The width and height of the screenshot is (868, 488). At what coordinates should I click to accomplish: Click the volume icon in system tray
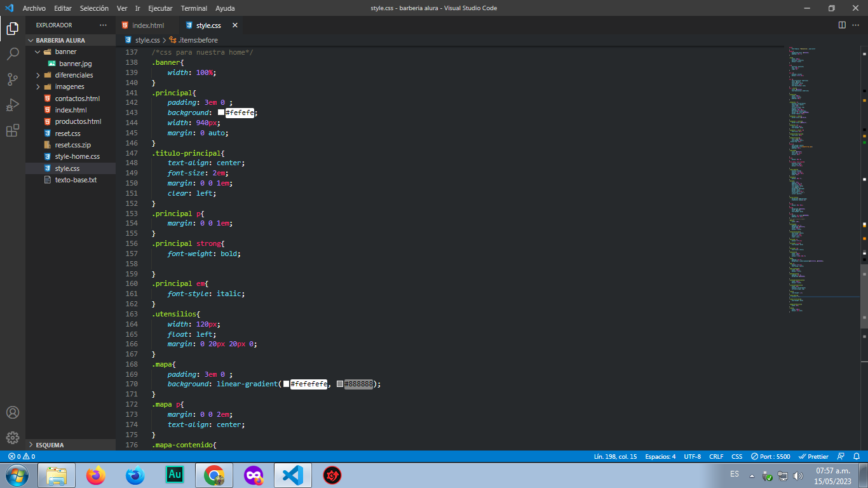click(798, 476)
